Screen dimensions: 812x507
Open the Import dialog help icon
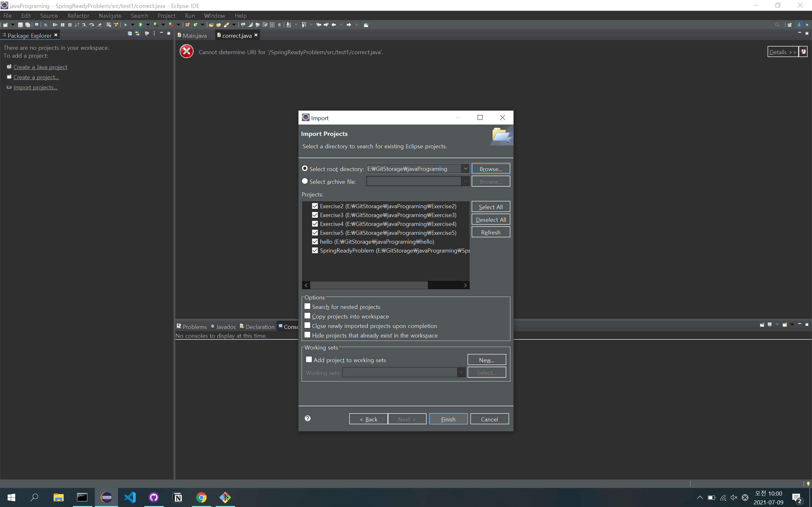[x=307, y=418]
